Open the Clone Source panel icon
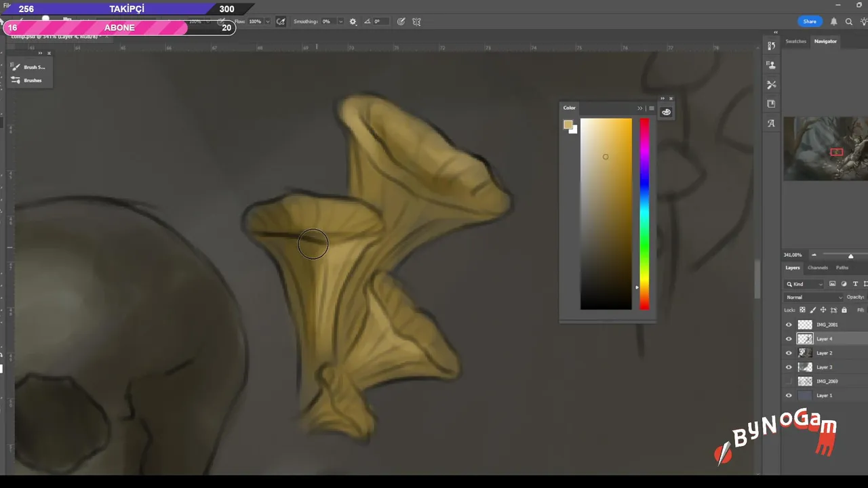Image resolution: width=868 pixels, height=488 pixels. click(771, 65)
